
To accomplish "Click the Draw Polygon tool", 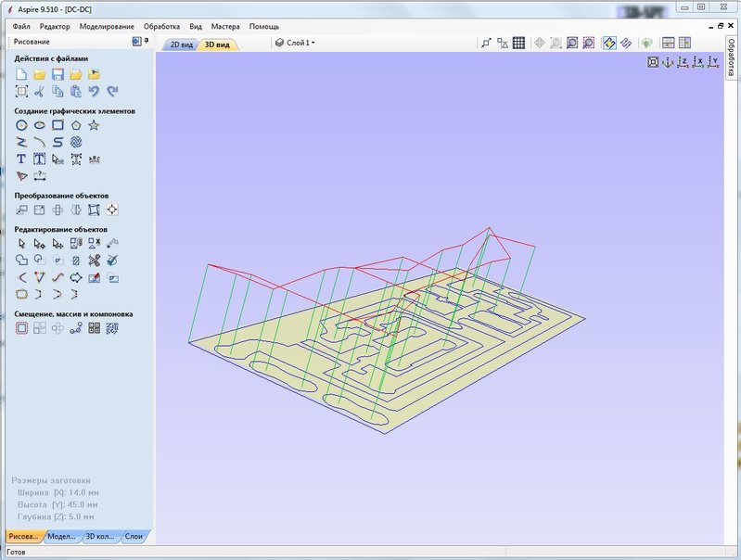I will pos(76,124).
